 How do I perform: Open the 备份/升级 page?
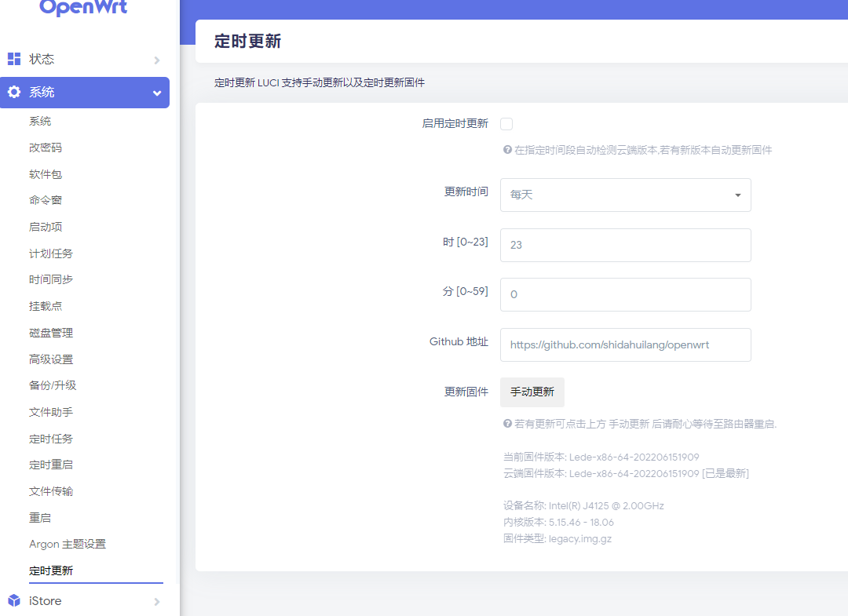[x=47, y=385]
